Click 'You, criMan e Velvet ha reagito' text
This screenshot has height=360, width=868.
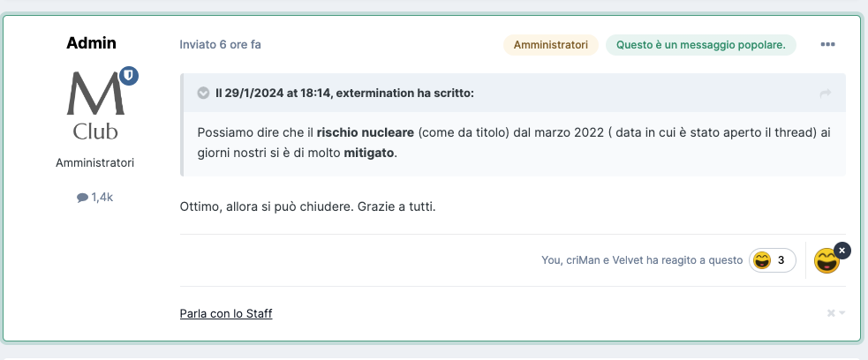(642, 260)
